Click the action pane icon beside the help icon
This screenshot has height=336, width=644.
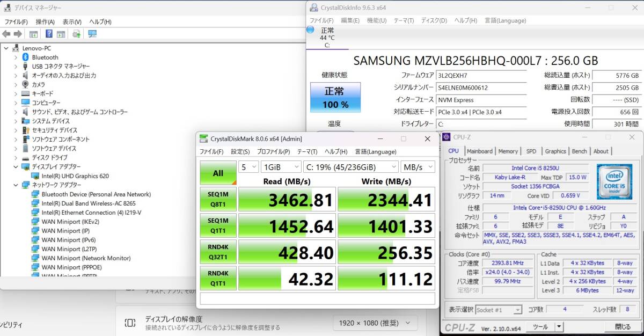(x=61, y=34)
